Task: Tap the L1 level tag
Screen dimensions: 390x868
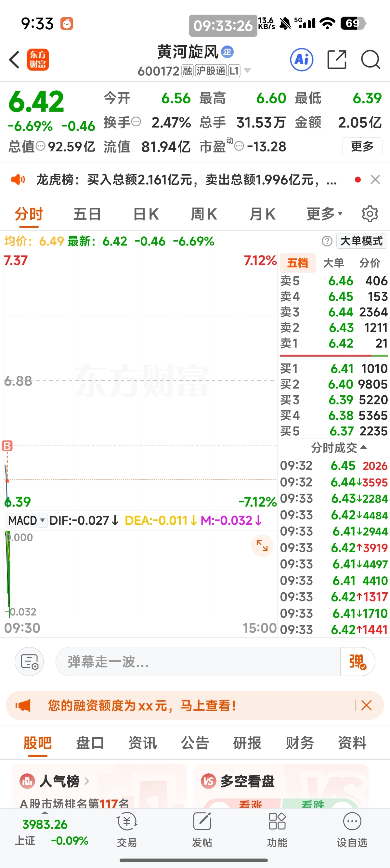Action: (x=234, y=71)
